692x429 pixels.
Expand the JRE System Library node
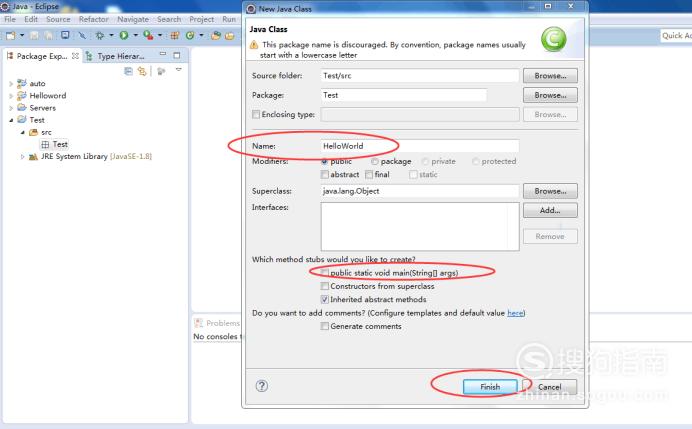click(x=22, y=157)
